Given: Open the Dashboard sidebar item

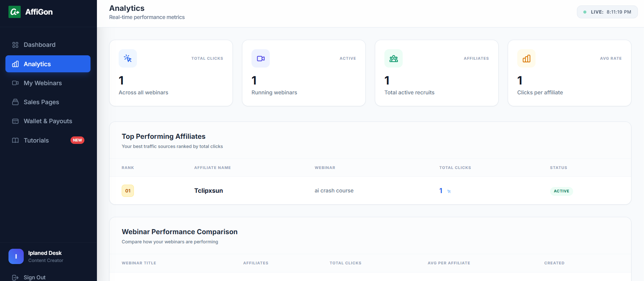Looking at the screenshot, I should [48, 45].
